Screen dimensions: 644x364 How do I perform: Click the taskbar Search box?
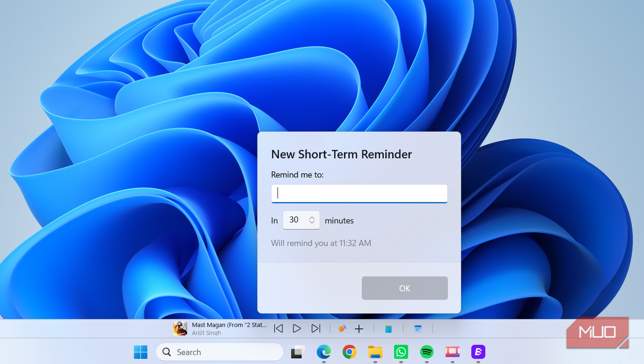[x=220, y=352]
